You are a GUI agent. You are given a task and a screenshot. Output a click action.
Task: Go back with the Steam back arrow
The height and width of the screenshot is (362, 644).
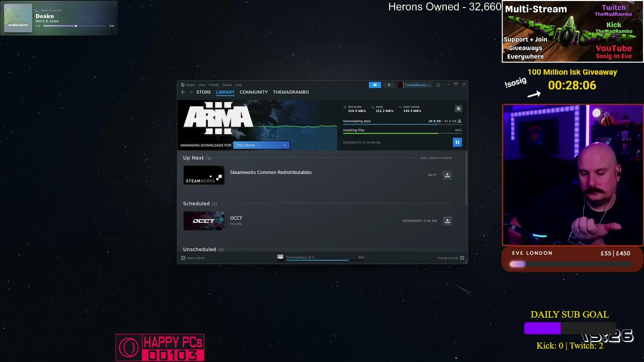pos(183,92)
